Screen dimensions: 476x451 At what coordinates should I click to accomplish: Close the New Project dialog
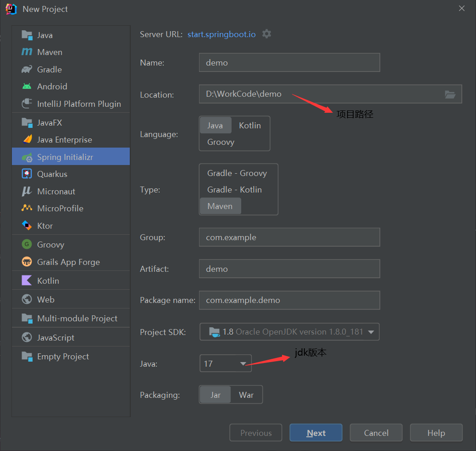[x=461, y=9]
